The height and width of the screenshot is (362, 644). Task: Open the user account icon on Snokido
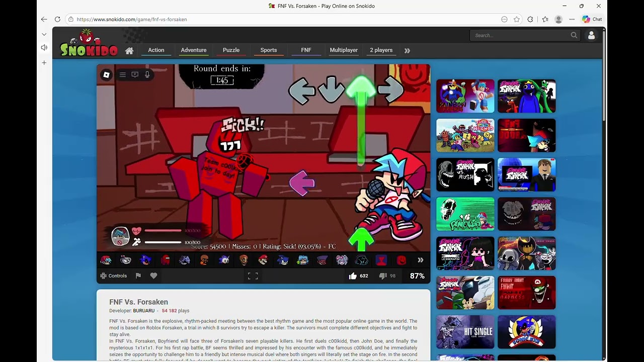point(591,35)
